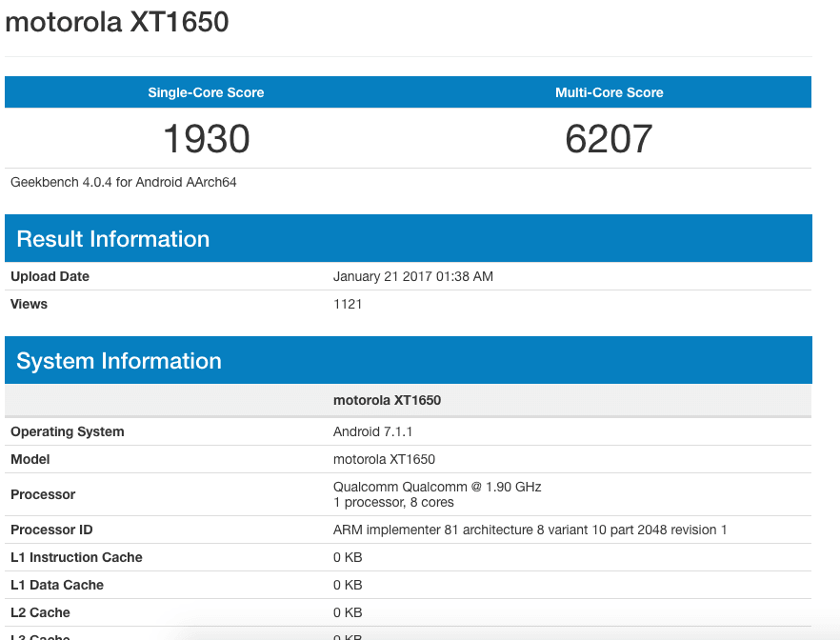Click Qualcomm Qualcomm @ 1.90 GHz text
This screenshot has height=640, width=840.
tap(437, 487)
